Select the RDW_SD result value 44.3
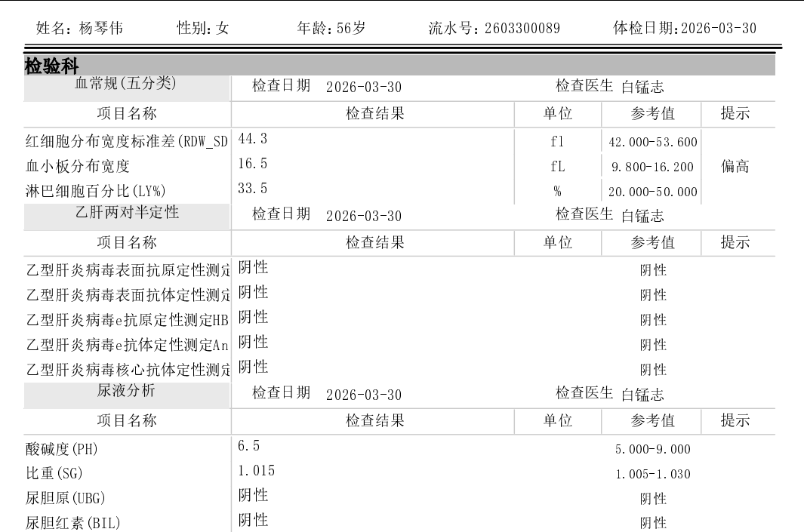This screenshot has width=804, height=532. (x=253, y=139)
